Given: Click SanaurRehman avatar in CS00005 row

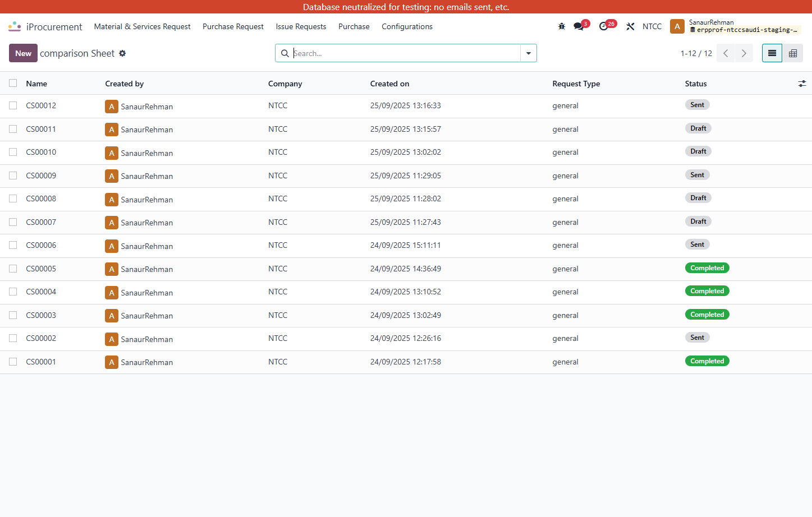Looking at the screenshot, I should 112,269.
